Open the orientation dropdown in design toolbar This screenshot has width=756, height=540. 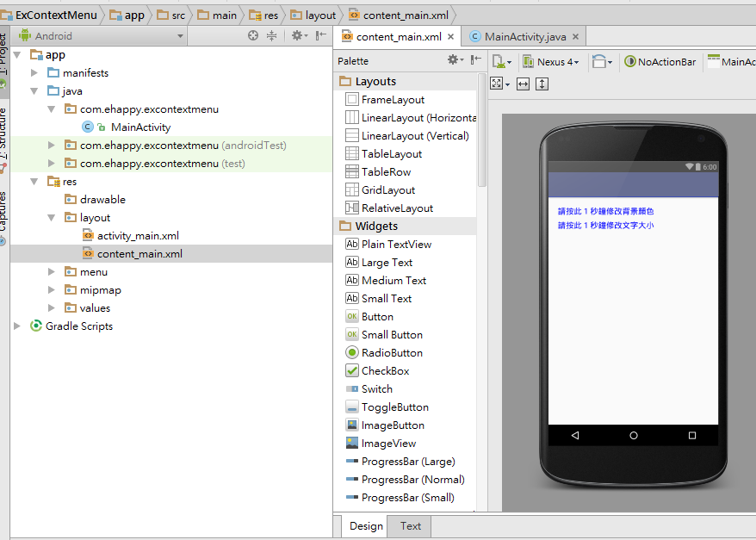[x=600, y=61]
